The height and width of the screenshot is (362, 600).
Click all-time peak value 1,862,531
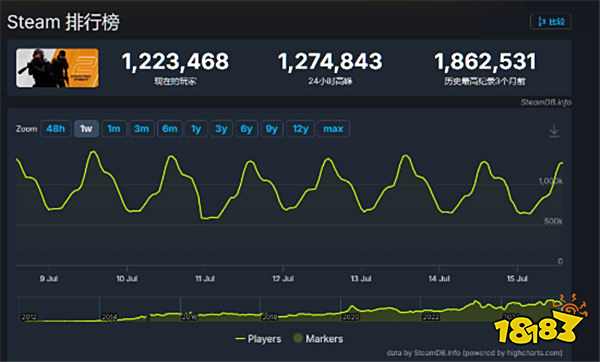pos(485,62)
